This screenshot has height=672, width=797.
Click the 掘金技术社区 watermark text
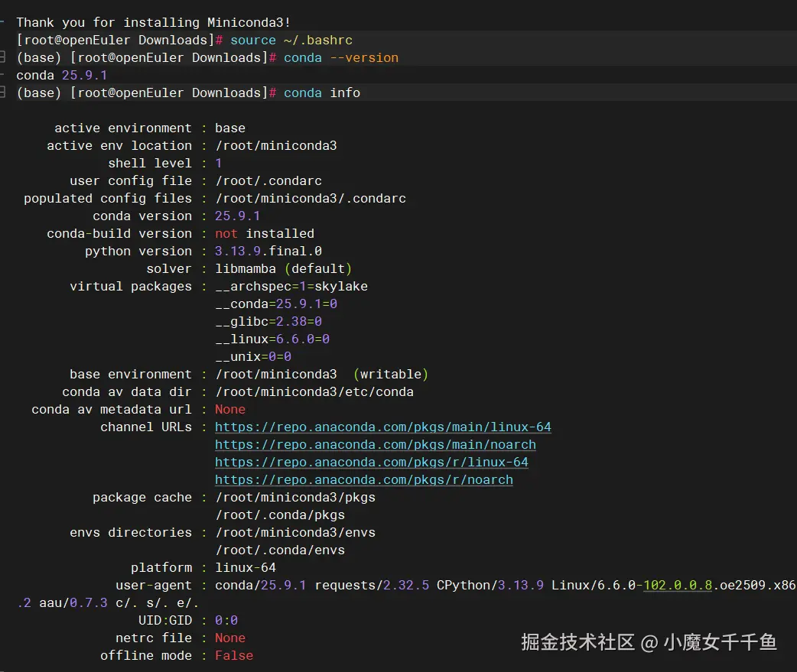(x=577, y=641)
